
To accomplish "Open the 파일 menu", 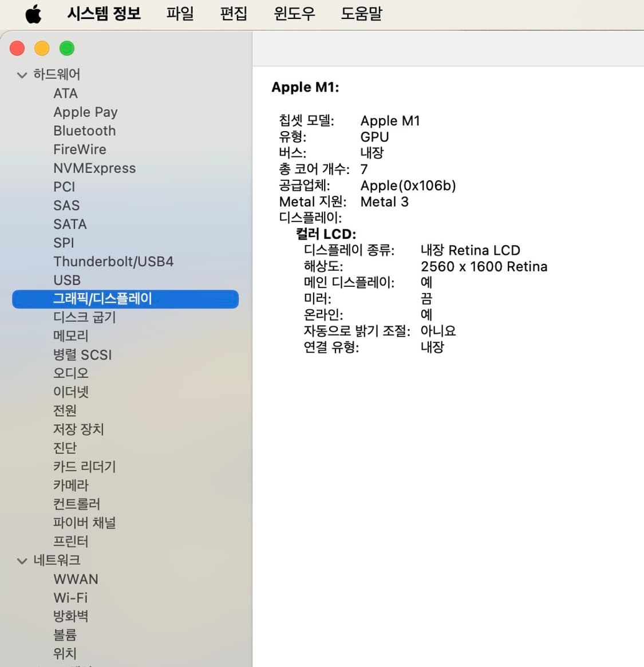I will coord(180,13).
